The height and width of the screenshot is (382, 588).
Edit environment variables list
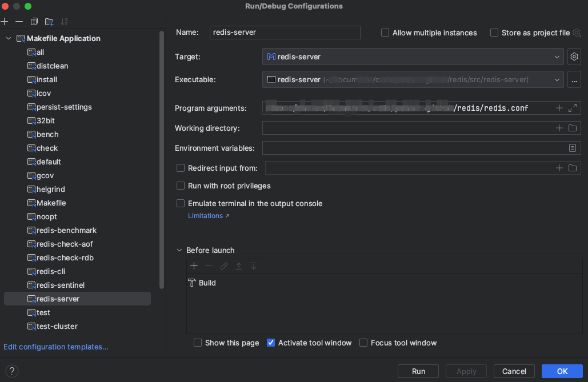(572, 148)
